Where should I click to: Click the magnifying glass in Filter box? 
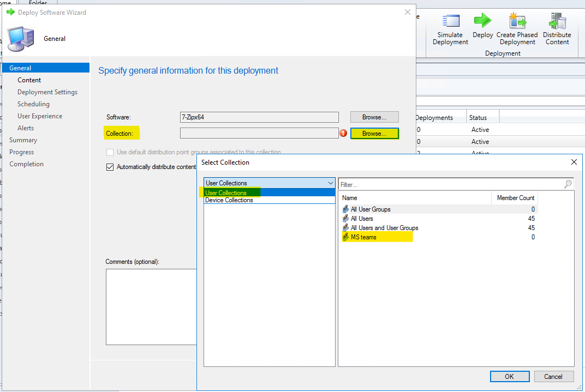(568, 184)
